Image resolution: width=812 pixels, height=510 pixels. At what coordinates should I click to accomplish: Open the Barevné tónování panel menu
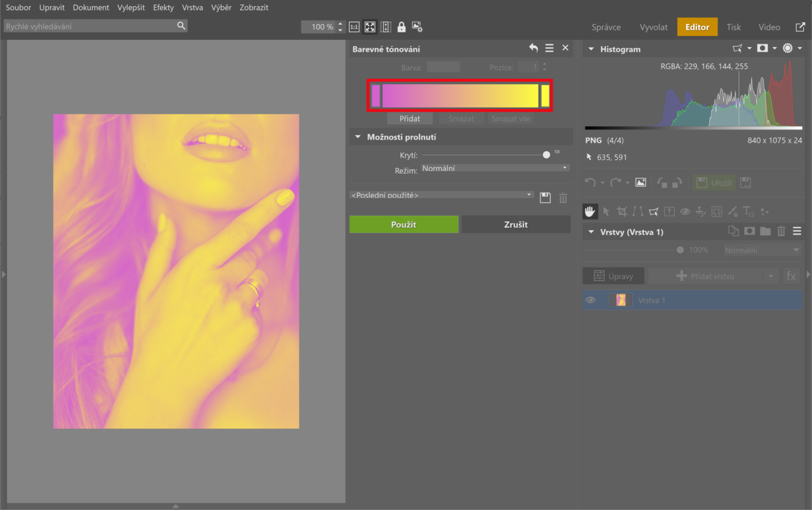[549, 48]
